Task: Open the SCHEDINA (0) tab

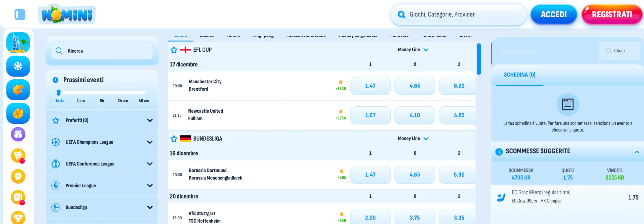Action: [x=519, y=75]
